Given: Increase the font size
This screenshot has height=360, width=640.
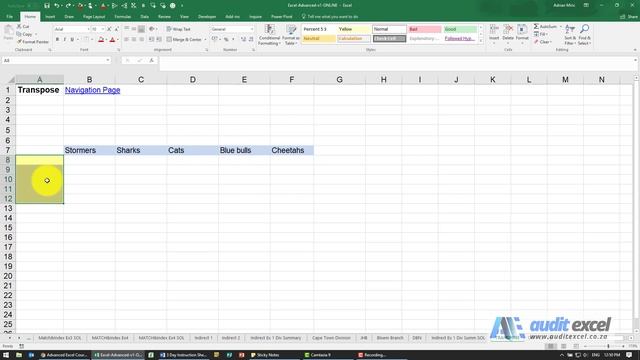Looking at the screenshot, I should click(x=109, y=29).
